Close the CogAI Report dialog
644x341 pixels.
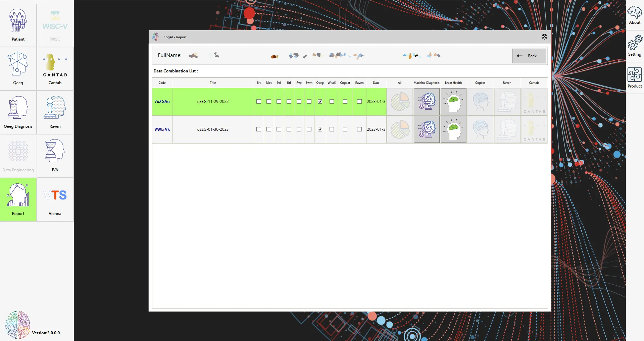544,37
